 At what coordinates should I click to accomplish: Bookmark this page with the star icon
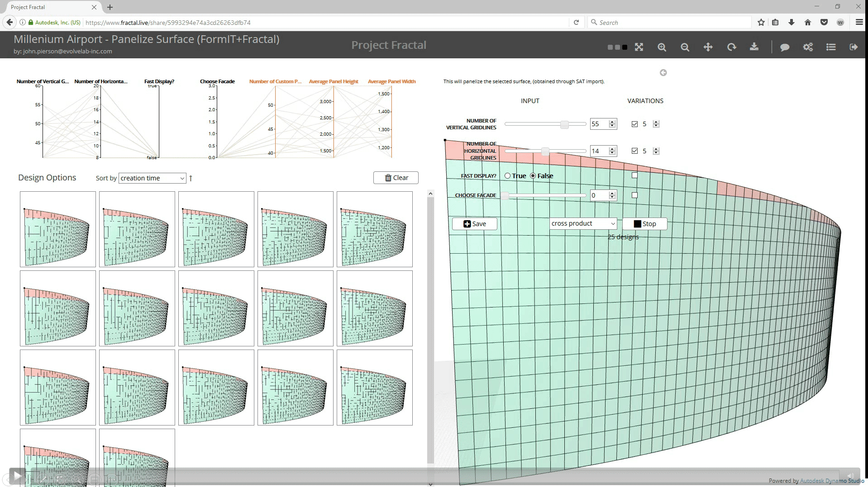coord(761,22)
